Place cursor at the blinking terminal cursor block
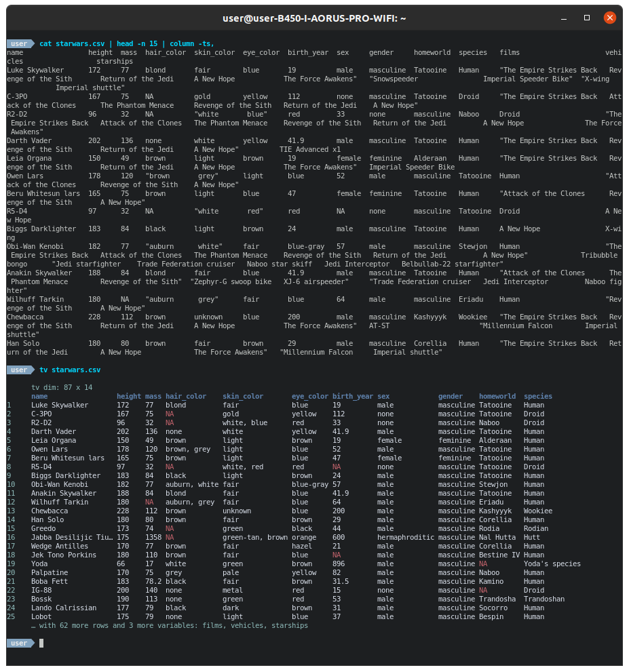 pos(41,643)
